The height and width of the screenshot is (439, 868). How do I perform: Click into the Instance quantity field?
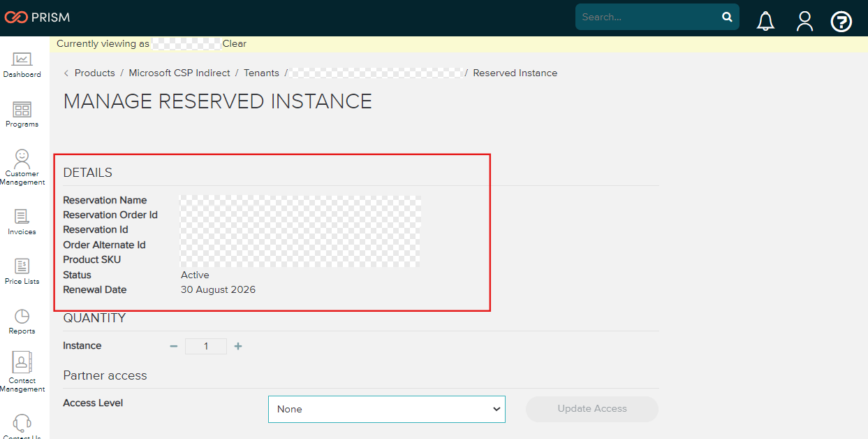[206, 346]
